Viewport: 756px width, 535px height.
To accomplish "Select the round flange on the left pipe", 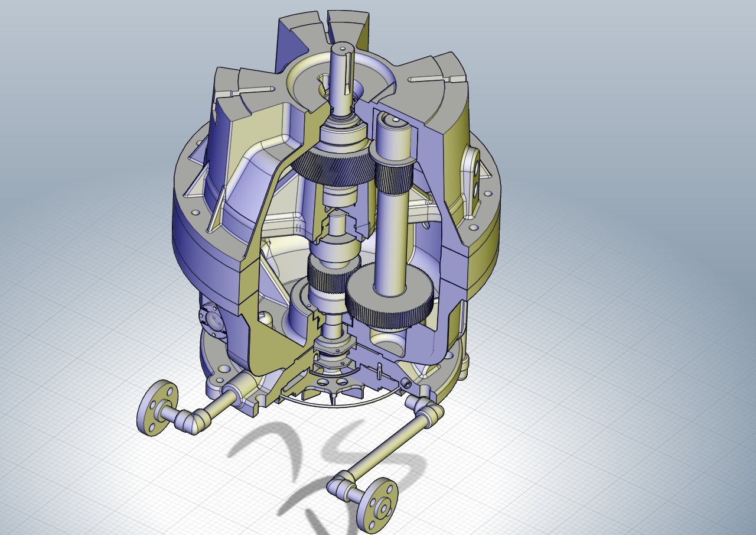I will (x=157, y=407).
